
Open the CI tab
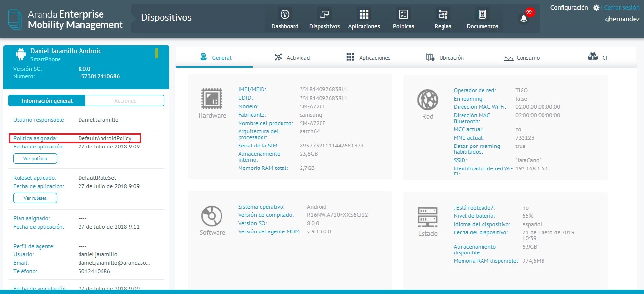coord(597,58)
